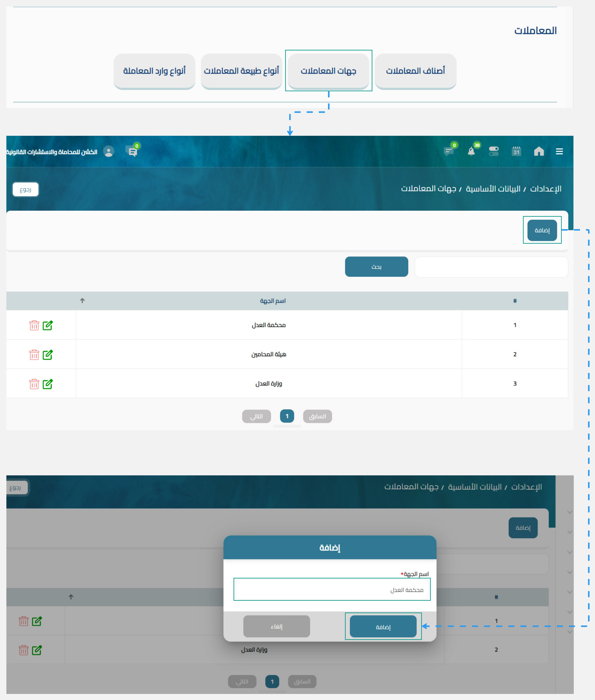Click the settings toggles icon in header

tap(493, 151)
